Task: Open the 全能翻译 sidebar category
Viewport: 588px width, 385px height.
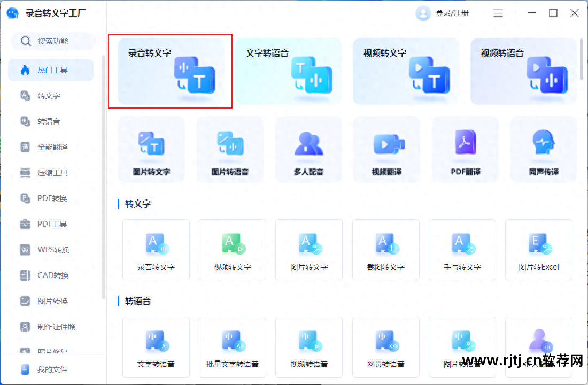Action: 51,147
